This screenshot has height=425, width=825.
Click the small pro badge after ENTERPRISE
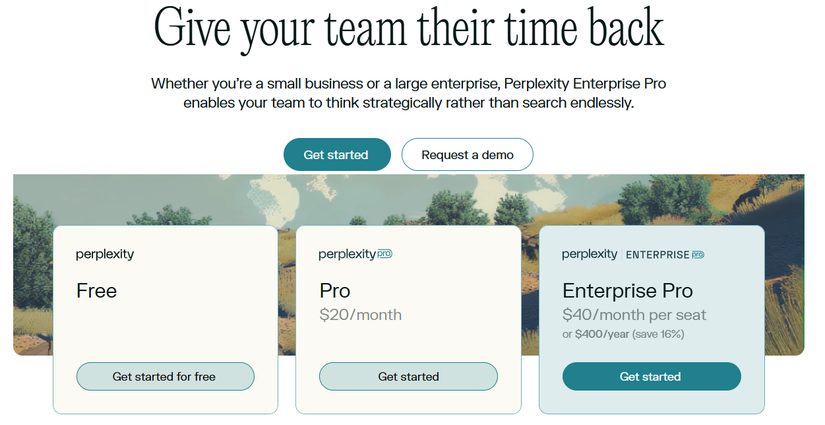point(698,255)
